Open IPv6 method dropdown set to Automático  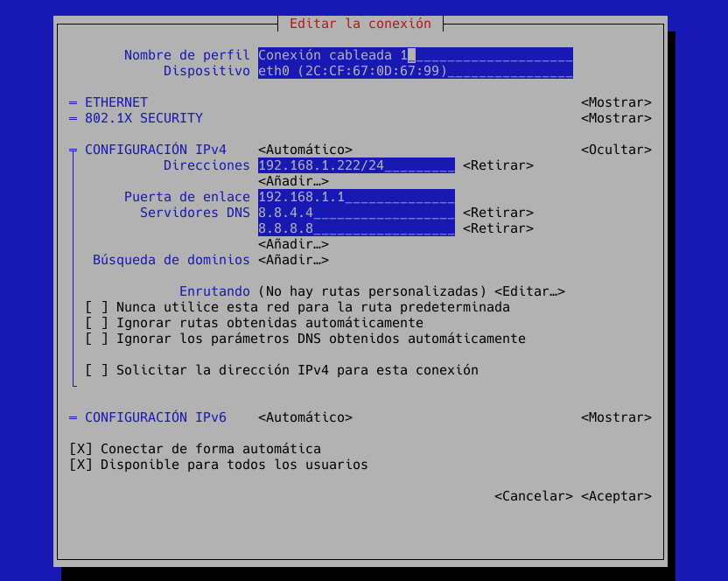tap(305, 417)
